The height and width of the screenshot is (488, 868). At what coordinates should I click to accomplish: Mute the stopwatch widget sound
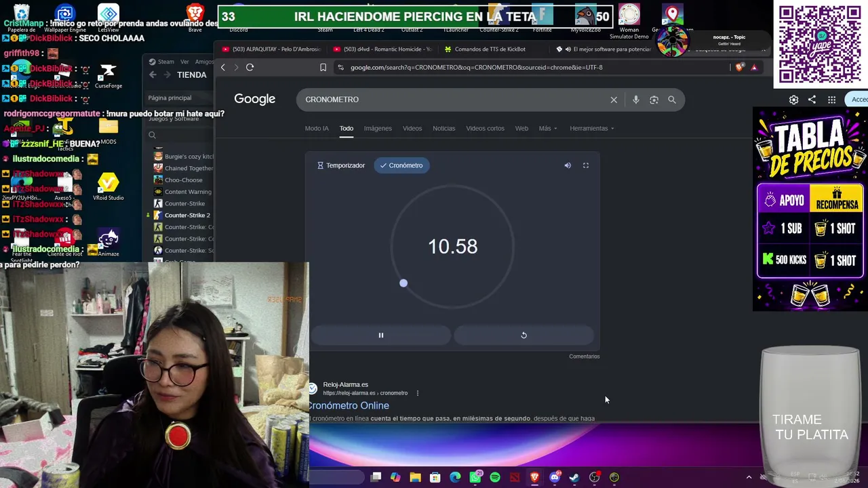point(568,165)
